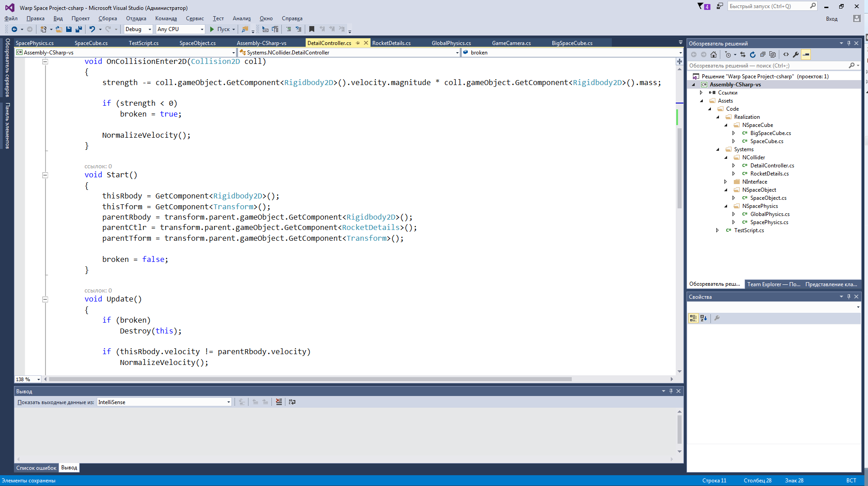The height and width of the screenshot is (486, 868).
Task: Open the Any CPU platform dropdown
Action: 180,29
